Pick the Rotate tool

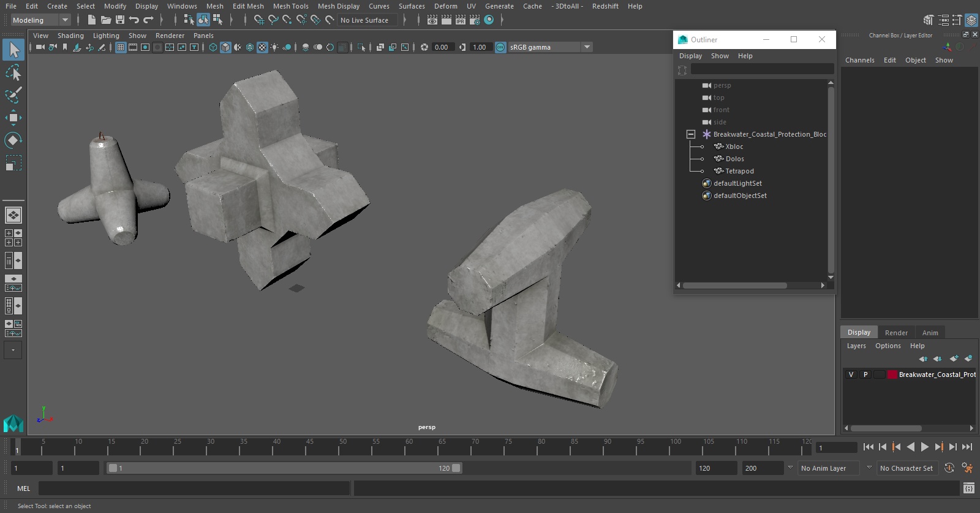click(x=13, y=140)
